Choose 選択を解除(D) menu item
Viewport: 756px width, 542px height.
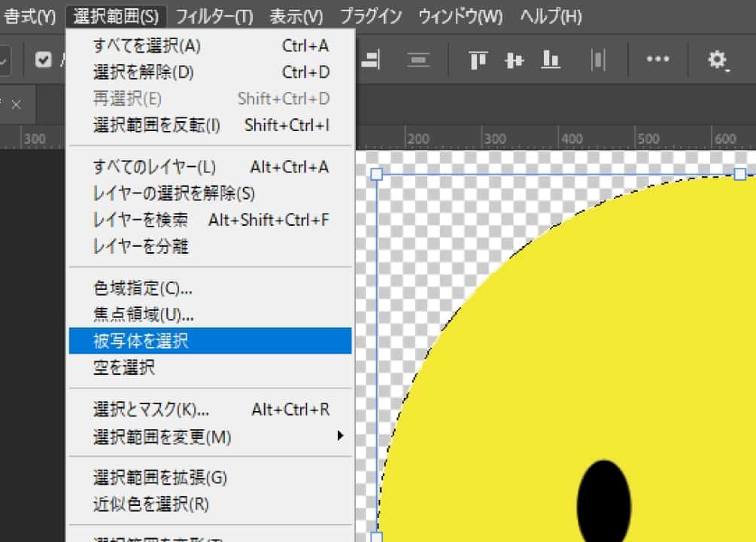[210, 72]
